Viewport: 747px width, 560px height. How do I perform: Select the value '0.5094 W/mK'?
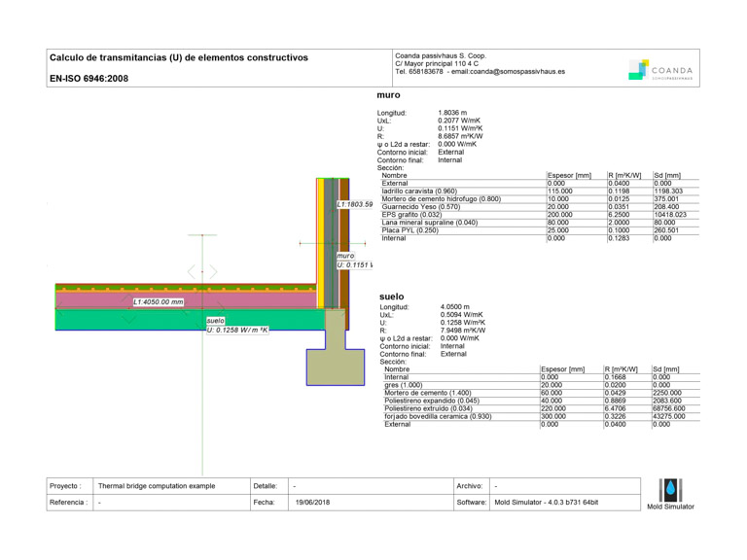click(462, 315)
